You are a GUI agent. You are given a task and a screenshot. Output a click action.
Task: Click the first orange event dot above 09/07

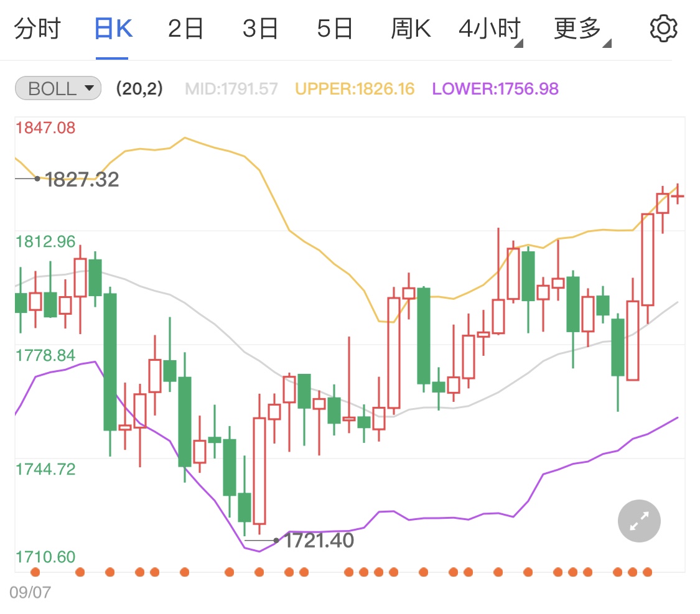click(x=35, y=572)
